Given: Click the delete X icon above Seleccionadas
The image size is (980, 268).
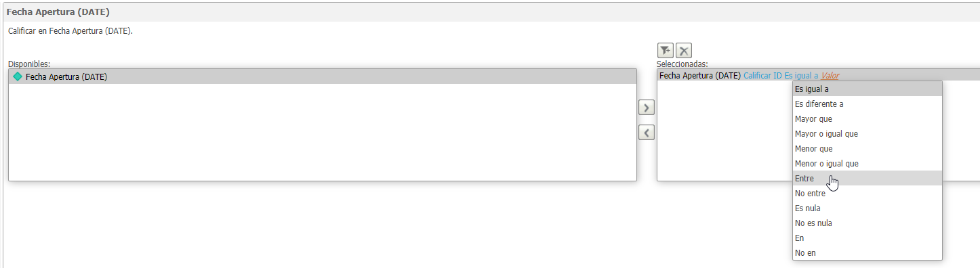Looking at the screenshot, I should 684,51.
